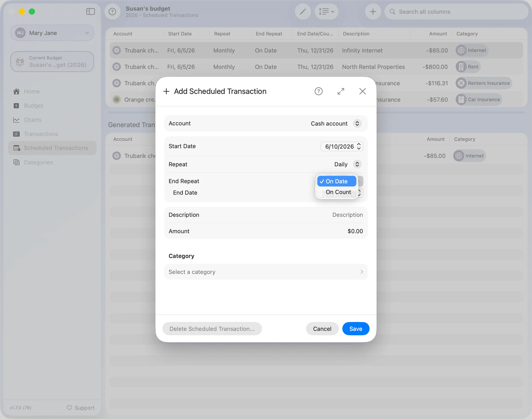Click the End Repeat column header

(x=269, y=34)
